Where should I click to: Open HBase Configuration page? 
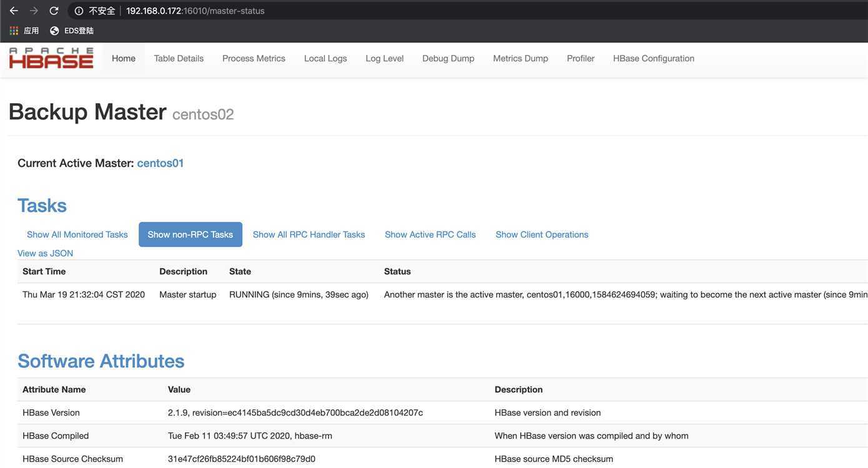654,58
